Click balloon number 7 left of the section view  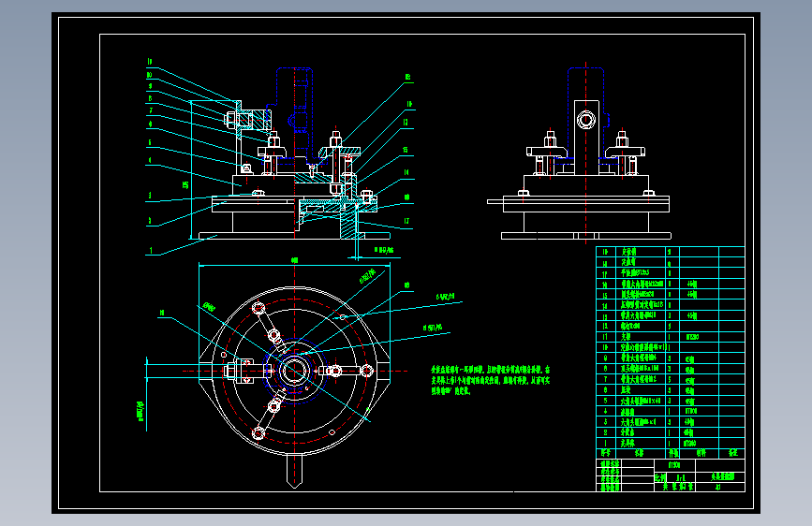[151, 110]
